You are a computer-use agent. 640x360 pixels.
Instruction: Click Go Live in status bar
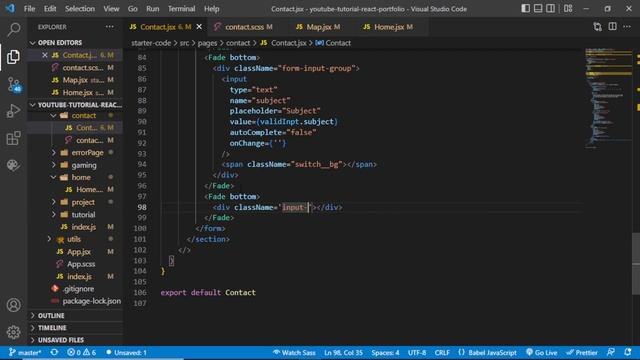tap(542, 352)
